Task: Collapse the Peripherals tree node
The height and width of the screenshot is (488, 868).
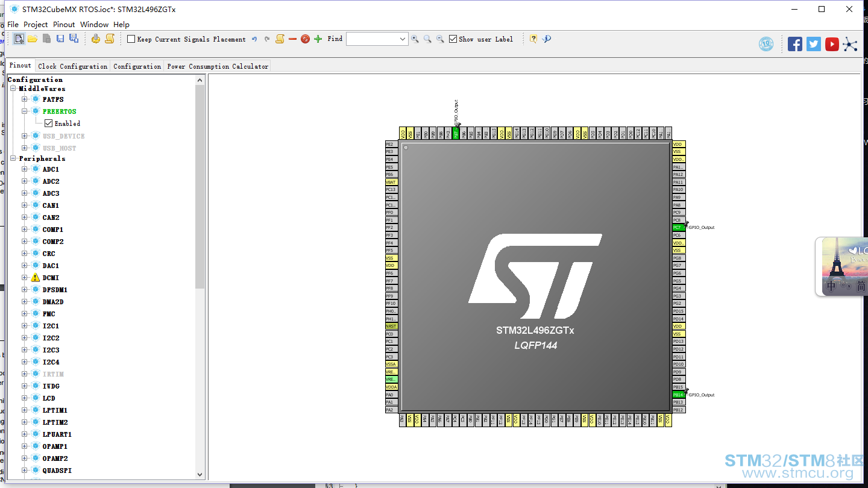Action: pyautogui.click(x=13, y=158)
